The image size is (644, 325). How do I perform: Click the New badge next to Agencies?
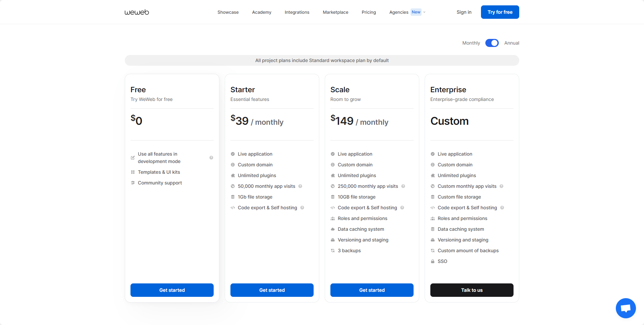416,12
